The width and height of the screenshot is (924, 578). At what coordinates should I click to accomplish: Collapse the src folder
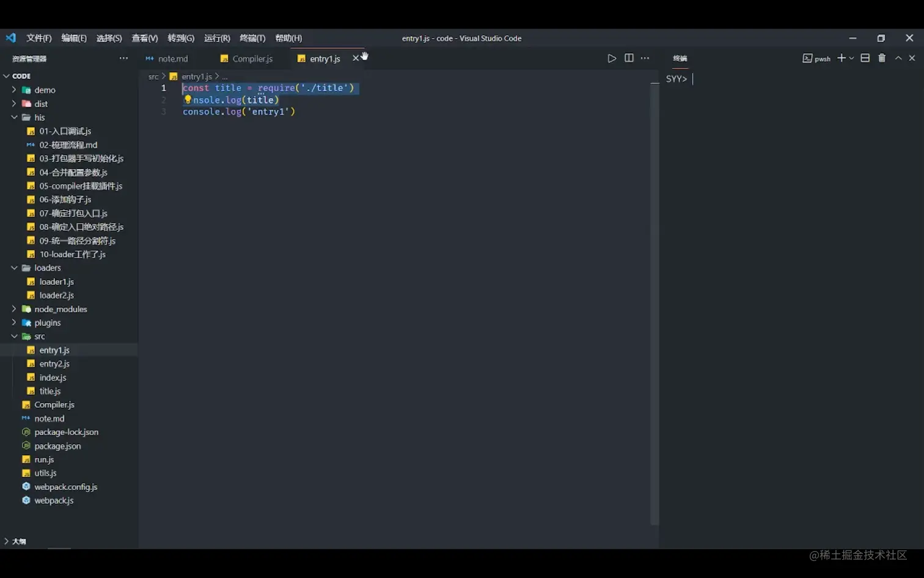tap(14, 336)
